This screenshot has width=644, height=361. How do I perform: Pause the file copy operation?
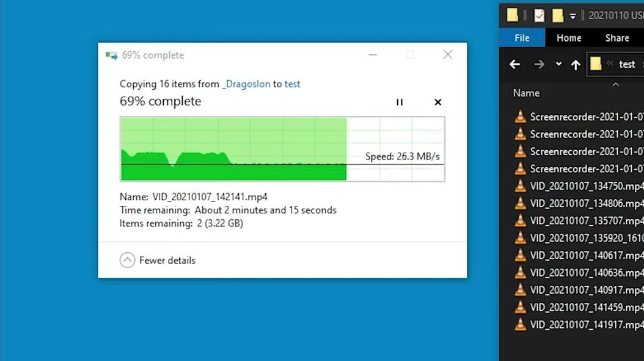point(399,102)
